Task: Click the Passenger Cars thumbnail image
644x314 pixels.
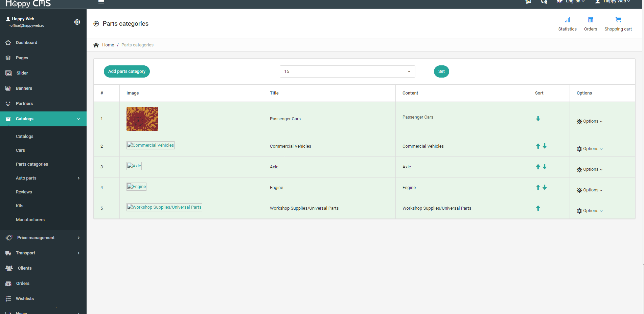Action: click(x=142, y=119)
